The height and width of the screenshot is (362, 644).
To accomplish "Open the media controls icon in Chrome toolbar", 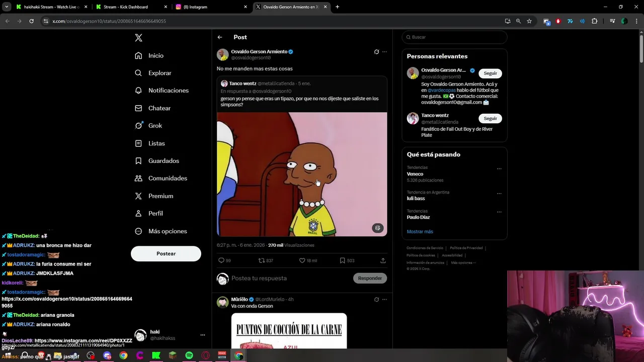I will tap(612, 21).
